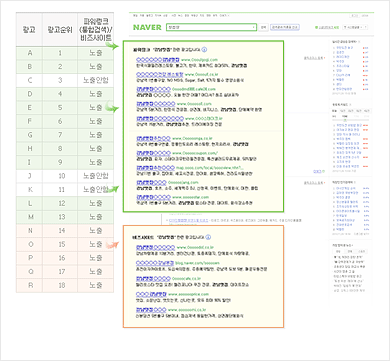Image resolution: width=390 pixels, height=361 pixels.
Task: Select the ad letter C cell
Action: click(x=30, y=80)
